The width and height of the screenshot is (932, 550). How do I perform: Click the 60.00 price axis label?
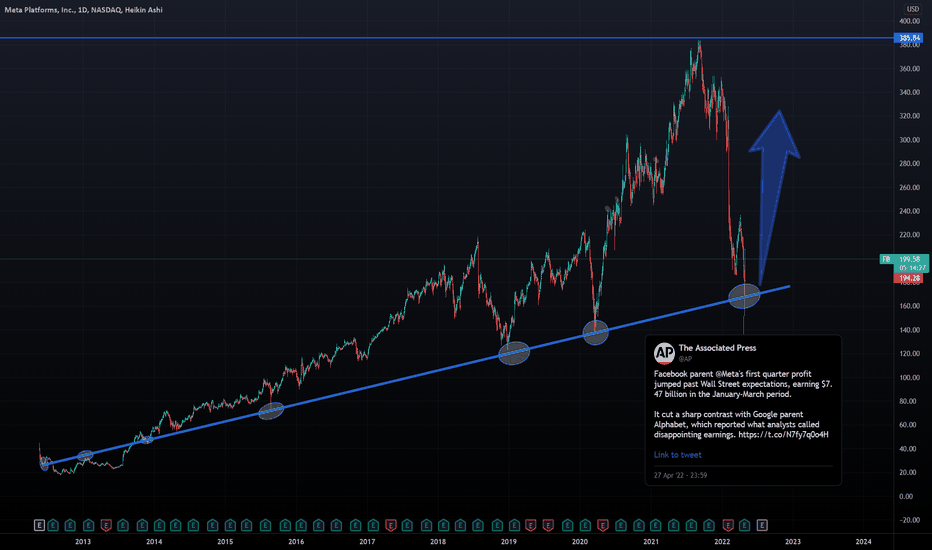click(x=908, y=425)
